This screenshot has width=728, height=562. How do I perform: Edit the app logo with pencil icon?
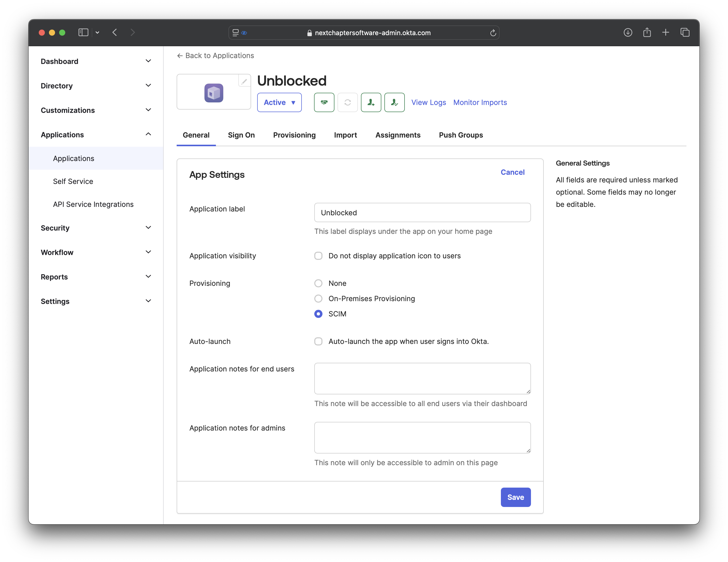[244, 81]
